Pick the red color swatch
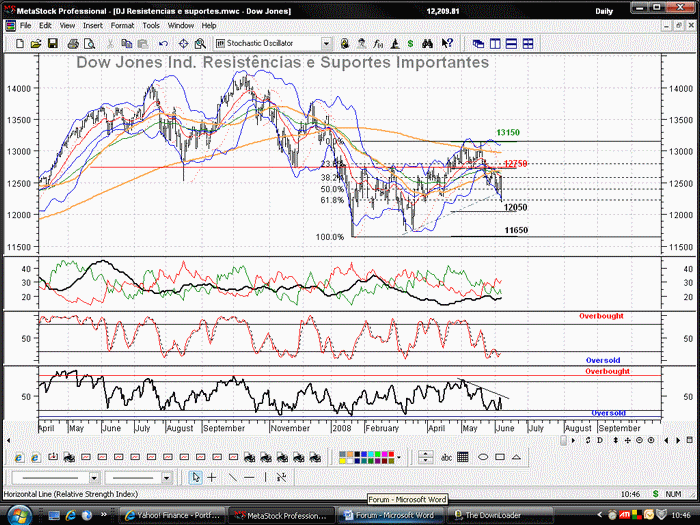This screenshot has width=700, height=525. (391, 454)
